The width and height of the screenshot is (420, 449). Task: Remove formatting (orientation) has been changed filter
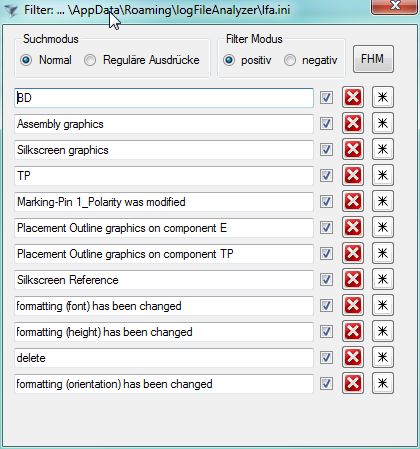pos(353,383)
